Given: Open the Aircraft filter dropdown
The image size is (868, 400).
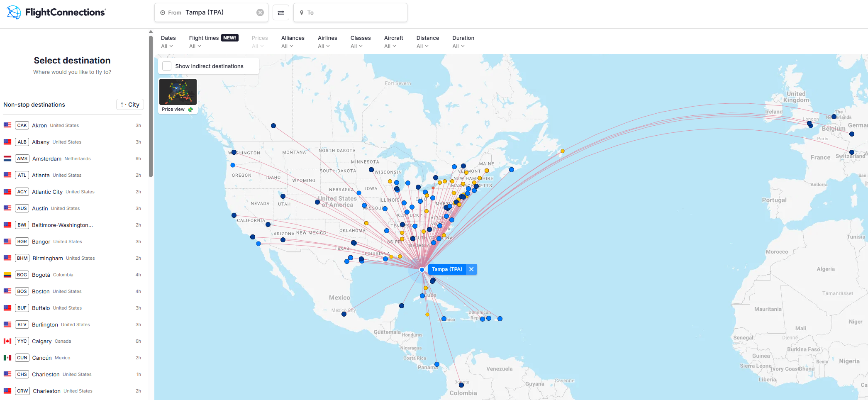Looking at the screenshot, I should coord(393,42).
